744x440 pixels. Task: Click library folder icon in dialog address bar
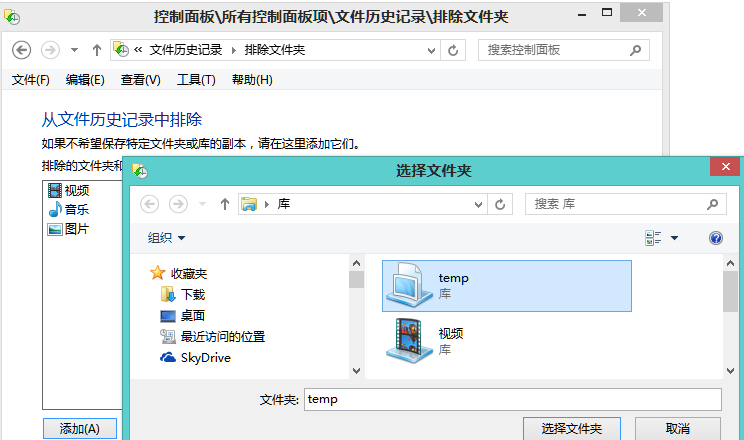click(x=249, y=204)
